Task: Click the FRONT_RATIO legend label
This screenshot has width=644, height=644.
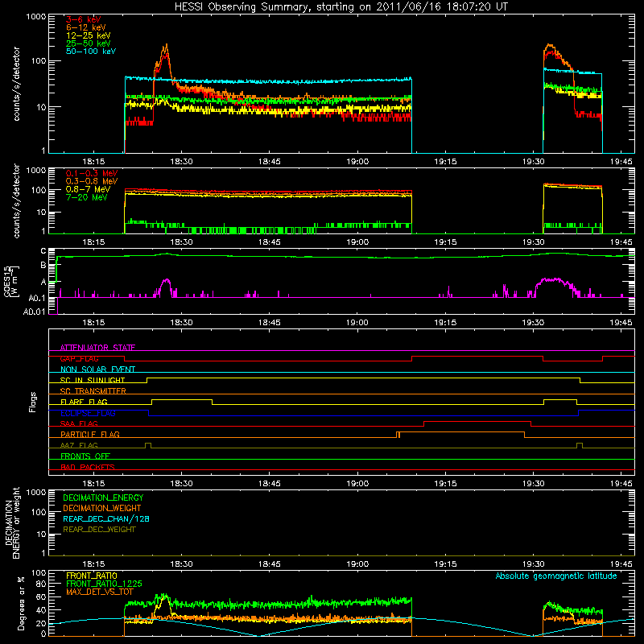Action: tap(92, 576)
